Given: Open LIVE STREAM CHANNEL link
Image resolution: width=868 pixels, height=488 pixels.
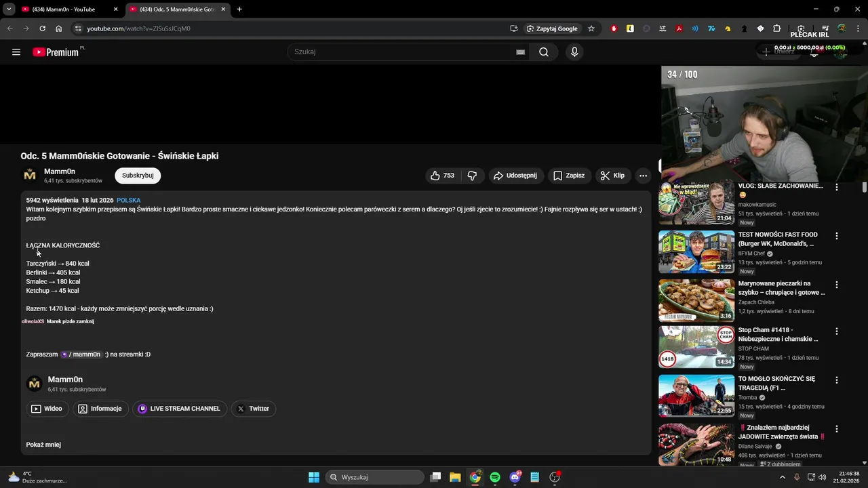Looking at the screenshot, I should pos(180,409).
